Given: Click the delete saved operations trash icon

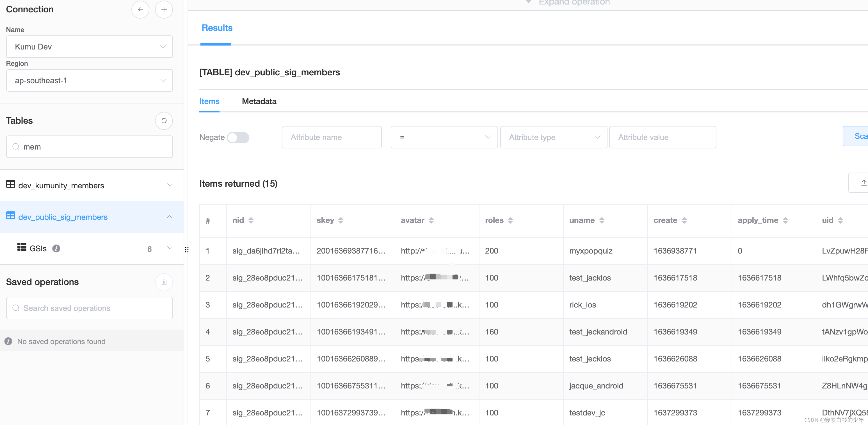Looking at the screenshot, I should [x=164, y=282].
